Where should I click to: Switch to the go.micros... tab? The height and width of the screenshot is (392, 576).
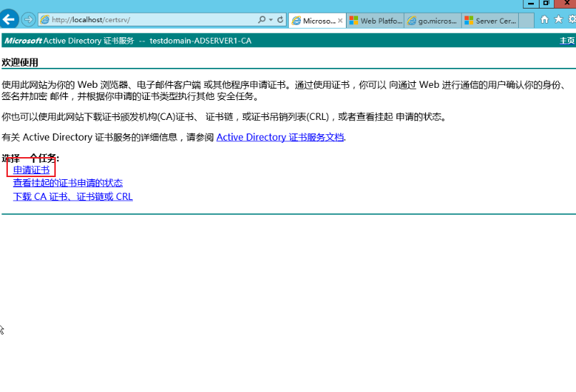tap(433, 21)
